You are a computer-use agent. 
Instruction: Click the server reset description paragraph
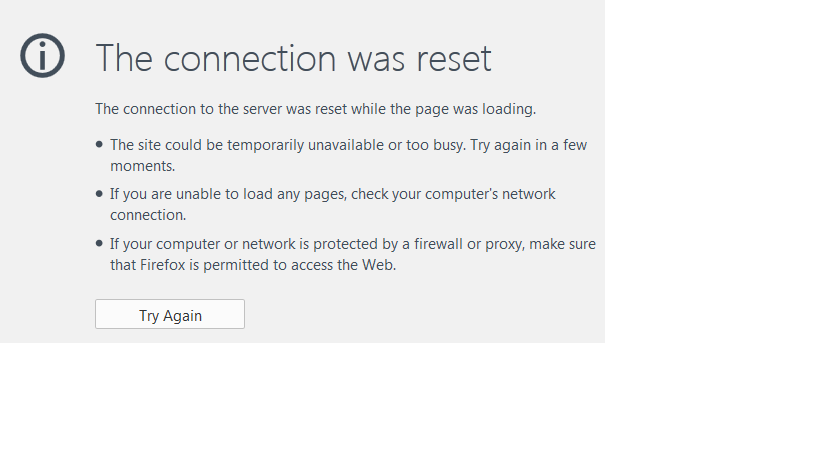tap(315, 108)
